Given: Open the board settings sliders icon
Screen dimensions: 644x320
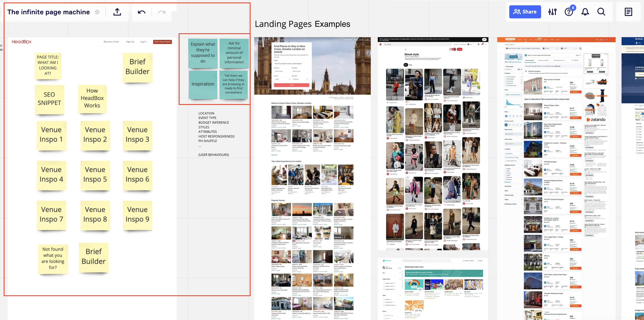Looking at the screenshot, I should [x=552, y=12].
